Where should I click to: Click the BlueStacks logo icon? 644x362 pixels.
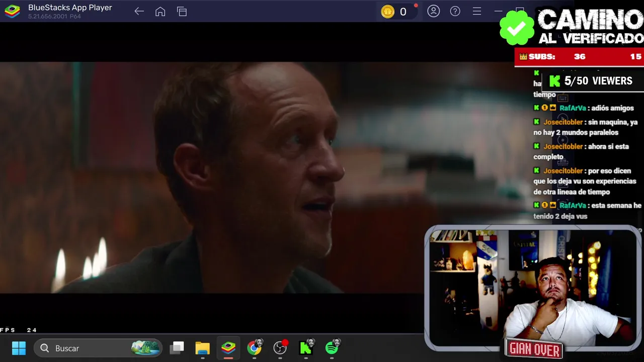click(12, 11)
